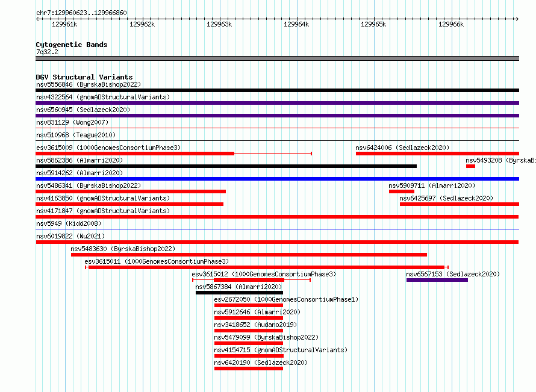Click the 129965k ruler tick label

(373, 24)
